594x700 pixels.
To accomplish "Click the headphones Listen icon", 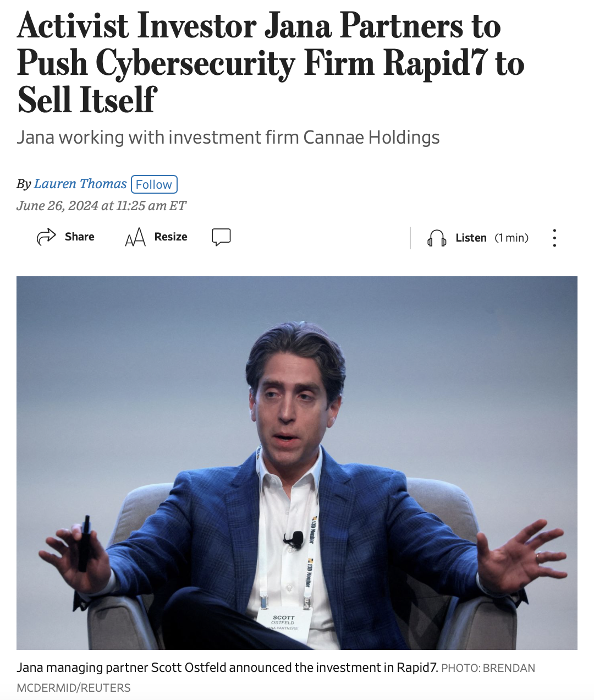I will (437, 238).
